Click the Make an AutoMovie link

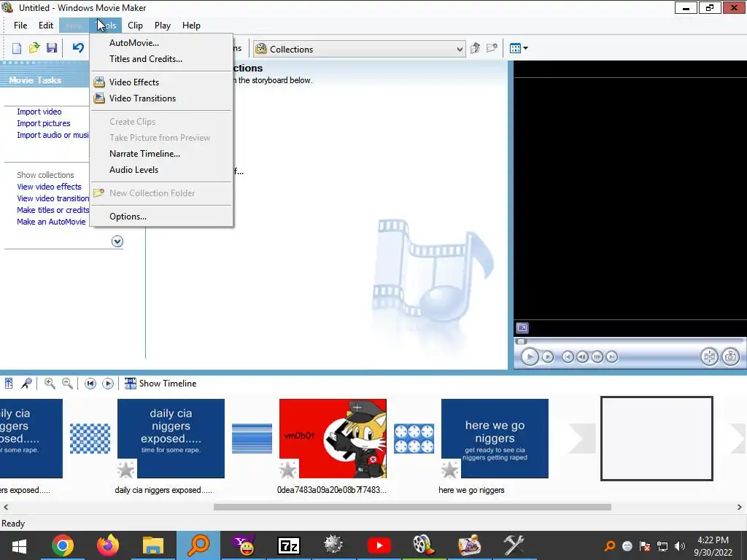coord(51,222)
